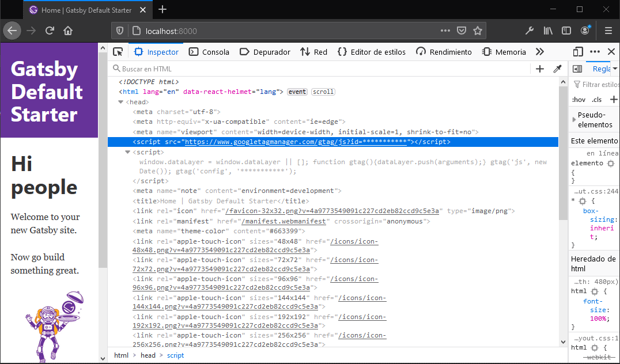Switch to the Red network tab
This screenshot has height=364, width=620.
(x=313, y=52)
